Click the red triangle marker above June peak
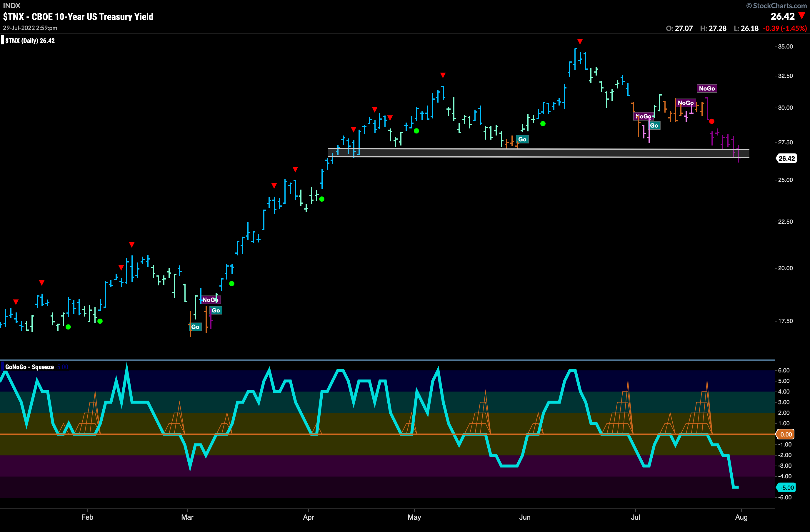This screenshot has height=532, width=810. pyautogui.click(x=580, y=41)
